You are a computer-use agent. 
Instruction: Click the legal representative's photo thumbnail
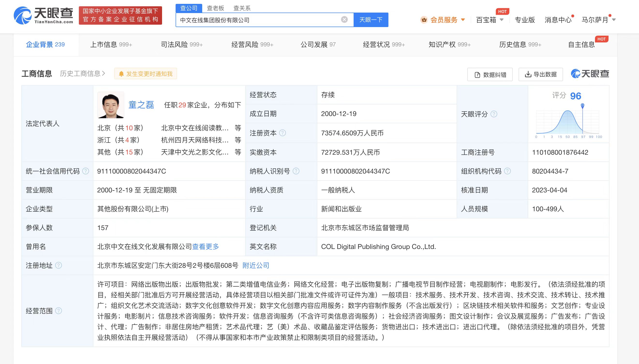111,105
